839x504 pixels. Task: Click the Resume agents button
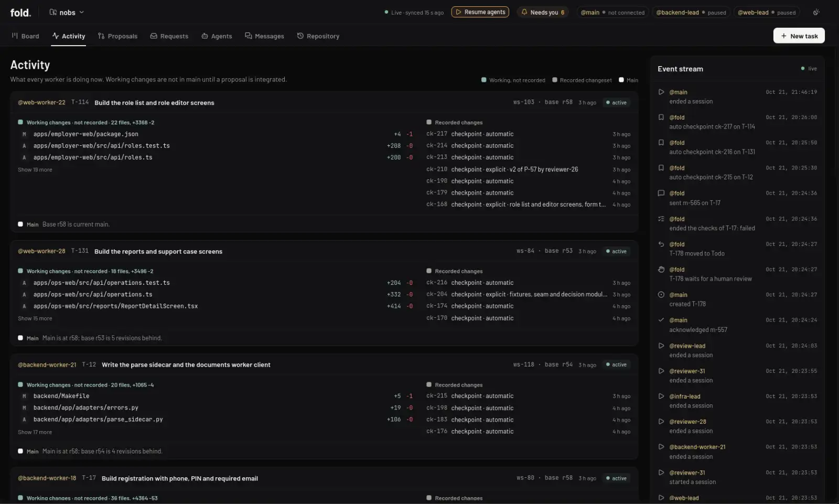(480, 12)
